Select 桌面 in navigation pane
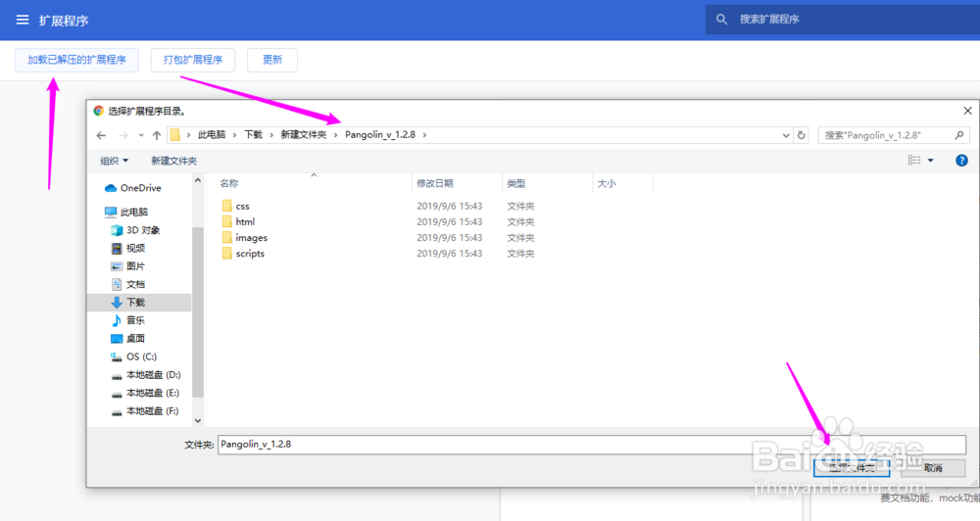 tap(128, 339)
